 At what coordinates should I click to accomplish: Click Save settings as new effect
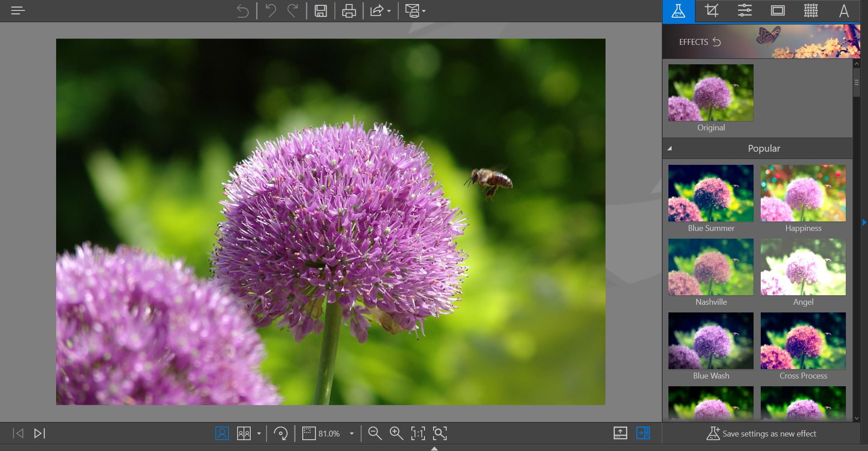coord(761,433)
